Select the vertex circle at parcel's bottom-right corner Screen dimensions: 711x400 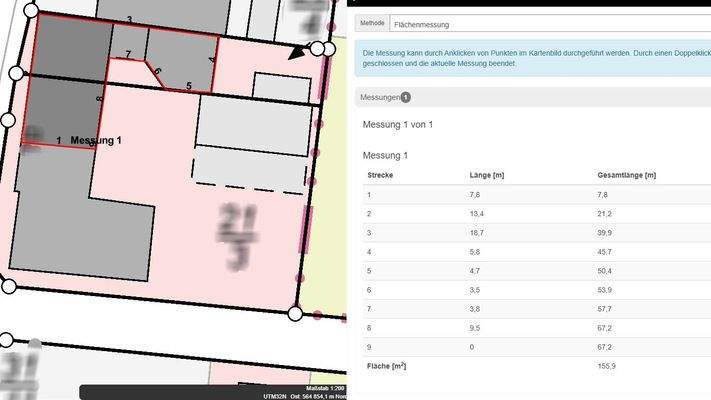coord(295,313)
